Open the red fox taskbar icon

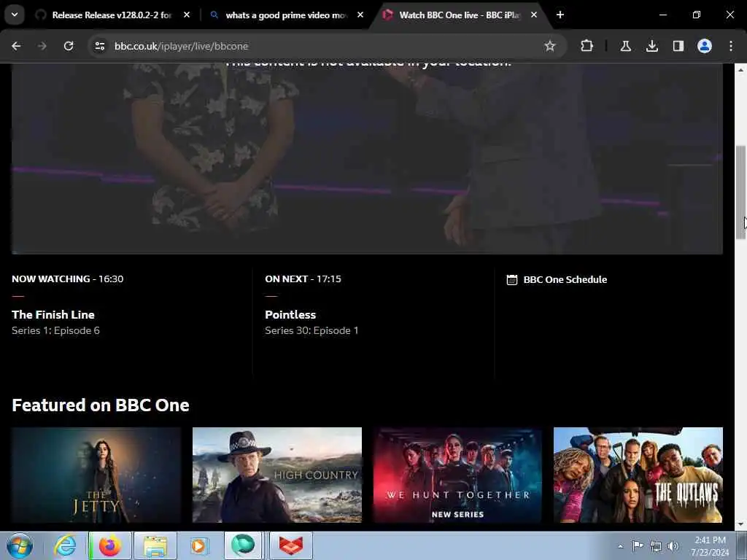[291, 545]
